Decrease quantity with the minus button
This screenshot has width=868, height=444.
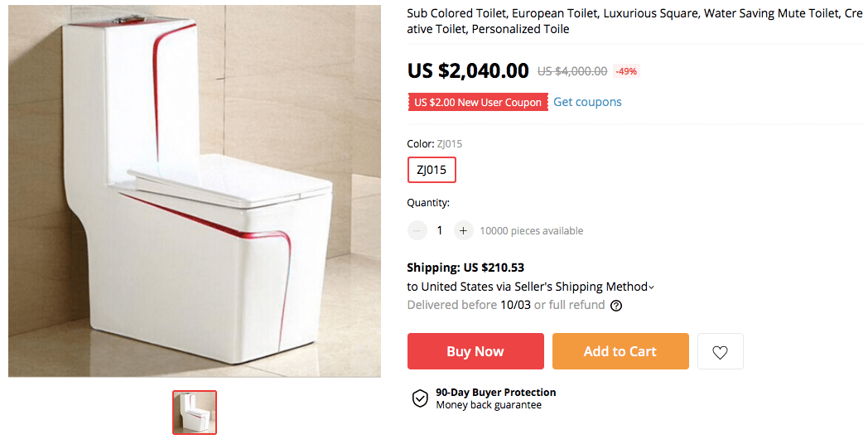point(417,230)
